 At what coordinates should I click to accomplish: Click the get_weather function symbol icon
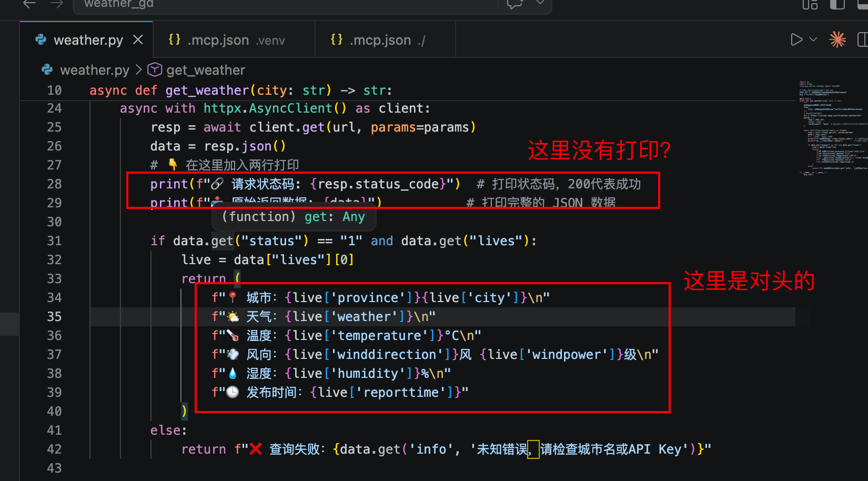tap(155, 69)
